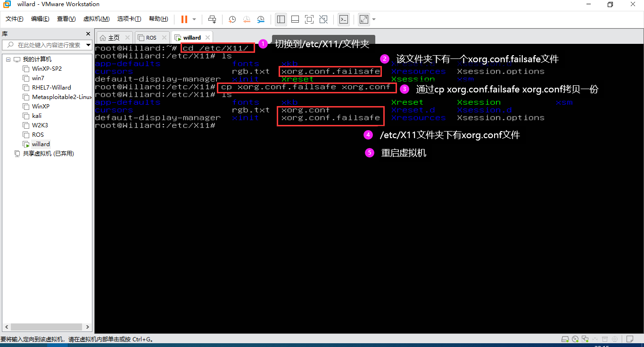The image size is (644, 347).
Task: Select WinXP virtual machine in library
Action: (41, 107)
